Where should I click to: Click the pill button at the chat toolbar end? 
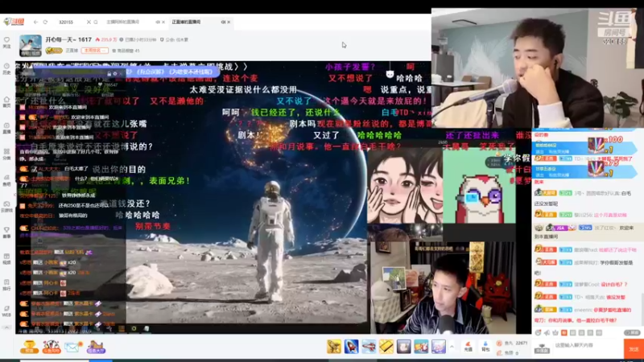(x=633, y=333)
